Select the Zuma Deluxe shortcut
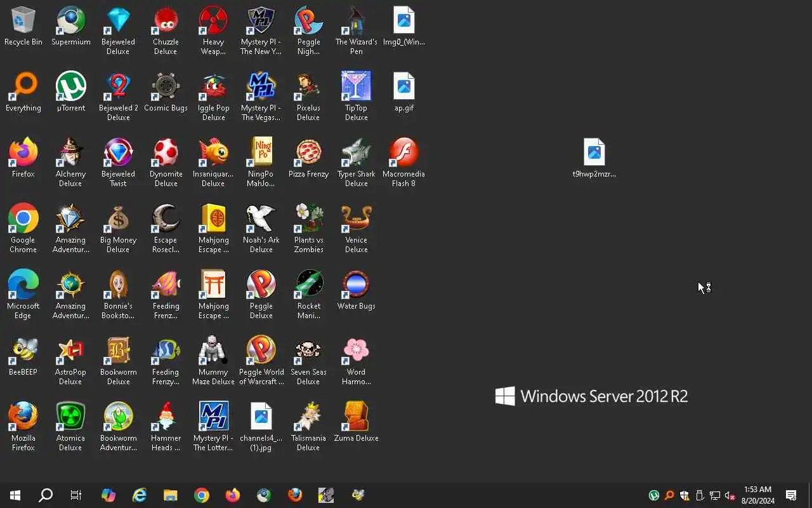Screen dimensions: 812x508 pos(356,423)
